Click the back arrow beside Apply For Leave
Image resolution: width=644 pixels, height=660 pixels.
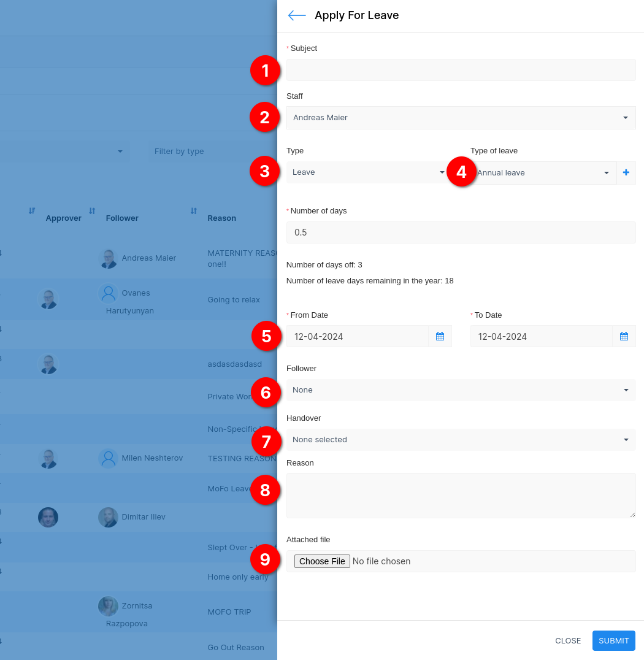pyautogui.click(x=297, y=16)
